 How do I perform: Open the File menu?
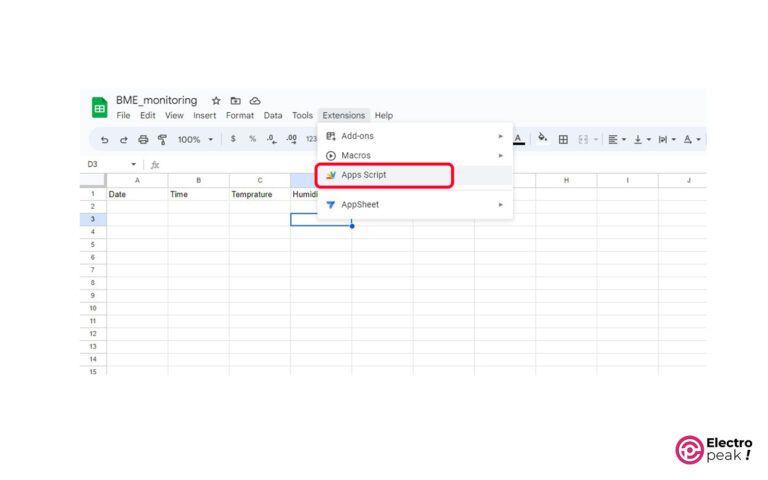click(x=123, y=116)
